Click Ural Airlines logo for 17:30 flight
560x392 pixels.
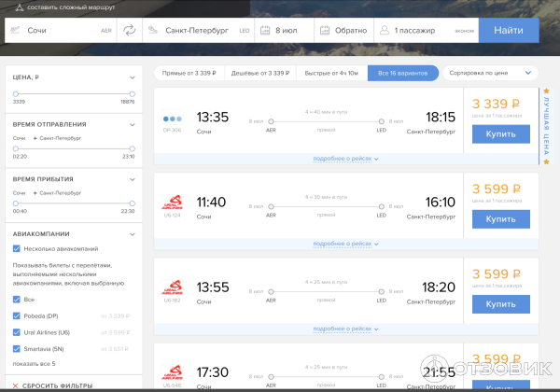172,372
